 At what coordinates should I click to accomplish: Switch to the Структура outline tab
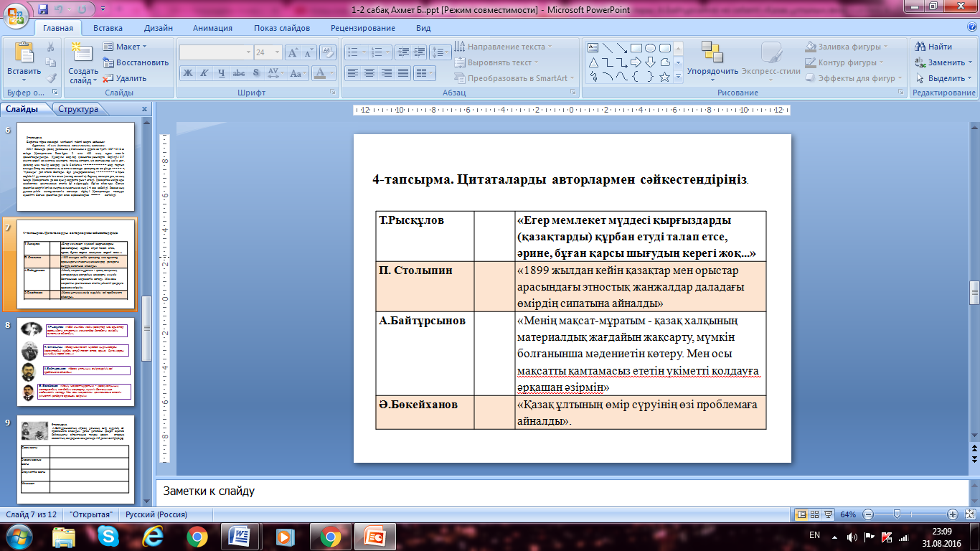point(78,109)
